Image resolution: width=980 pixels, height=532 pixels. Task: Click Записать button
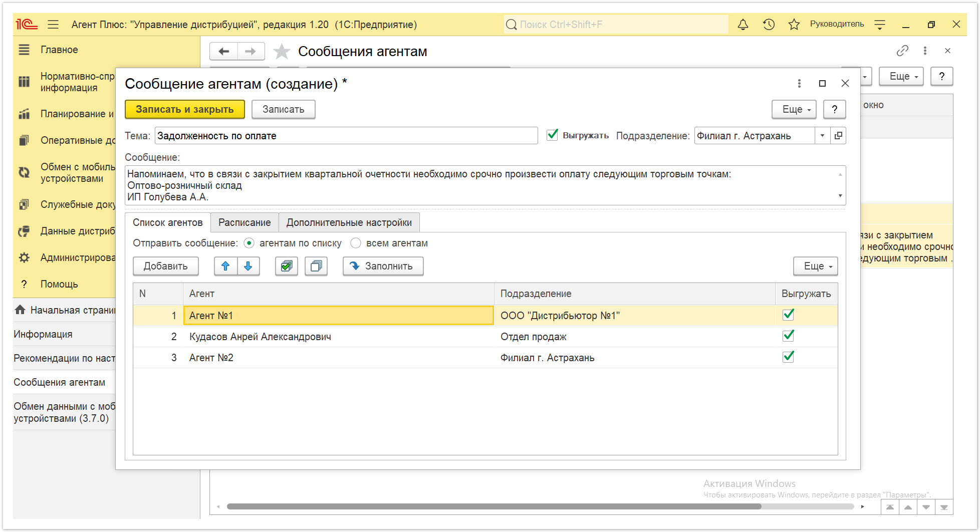point(284,109)
